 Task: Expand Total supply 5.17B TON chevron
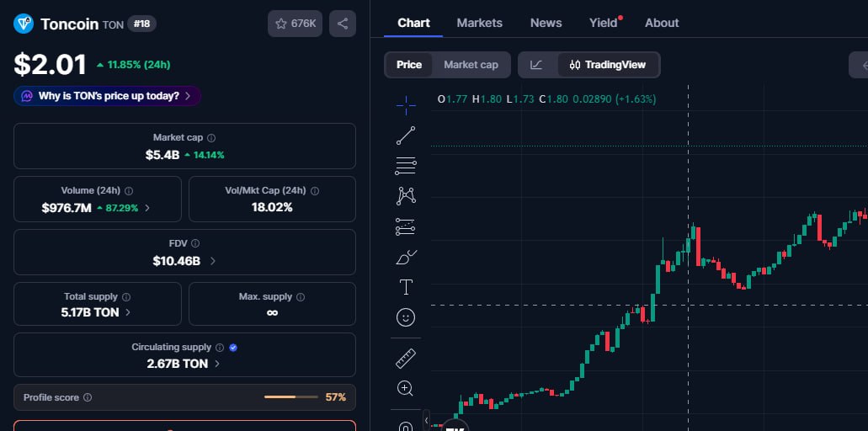128,312
